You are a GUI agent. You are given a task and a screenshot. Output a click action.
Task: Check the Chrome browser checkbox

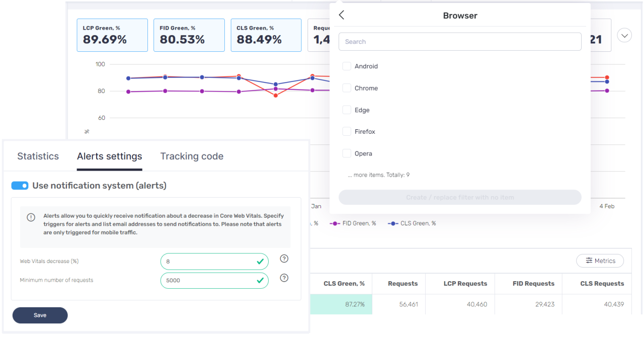[x=347, y=88]
